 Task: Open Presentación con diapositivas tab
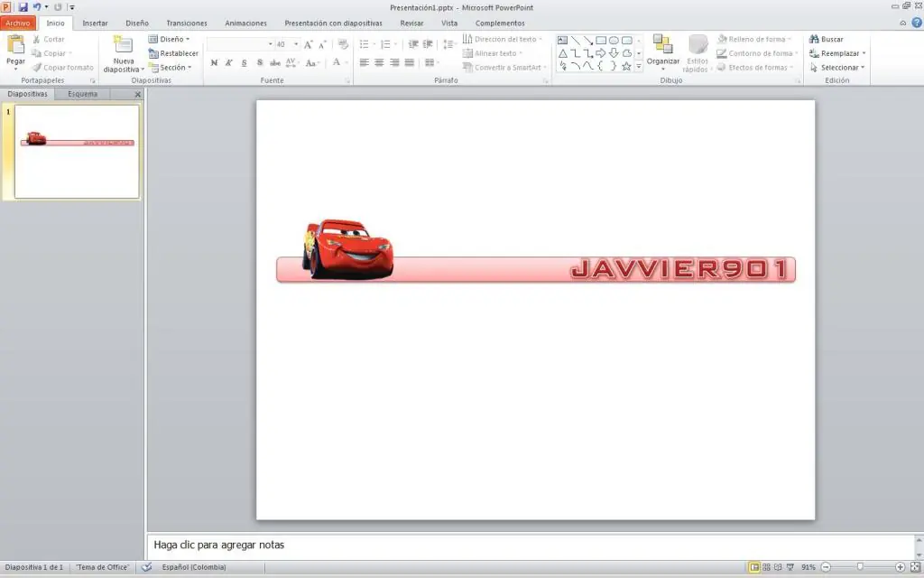click(x=333, y=23)
